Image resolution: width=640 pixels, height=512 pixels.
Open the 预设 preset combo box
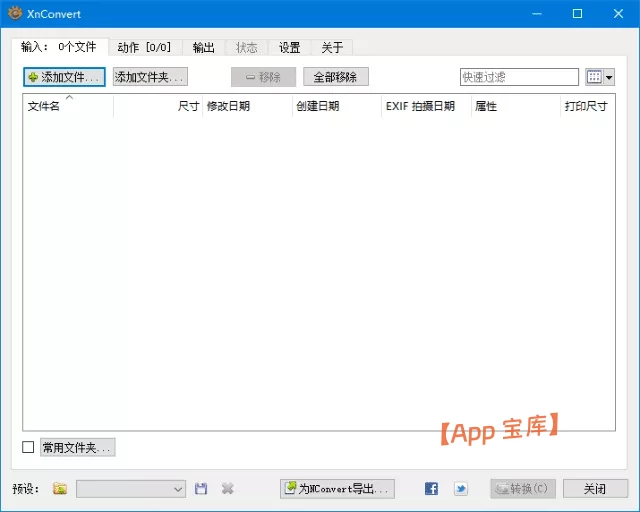130,489
